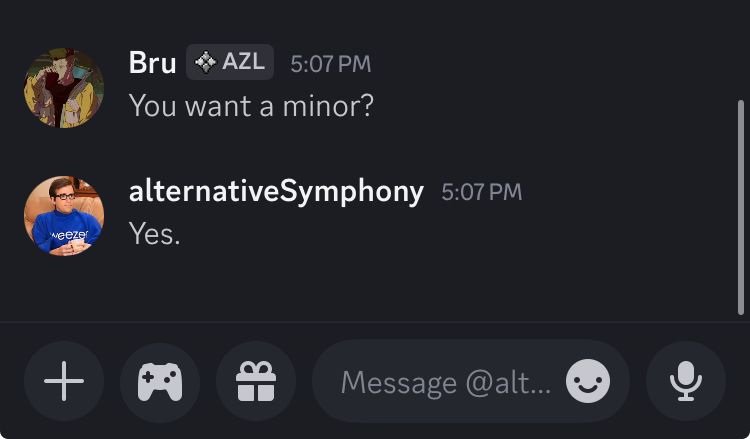Select the "Yes." message

[x=155, y=233]
